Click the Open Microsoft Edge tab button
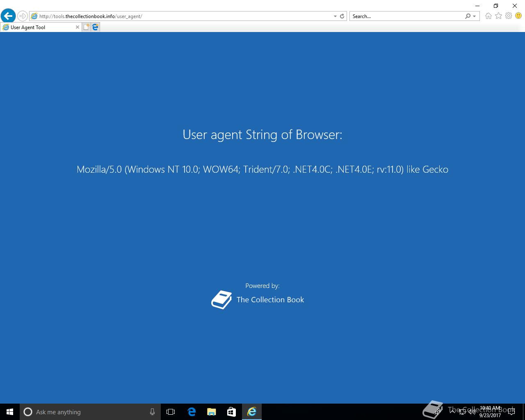 pyautogui.click(x=95, y=27)
